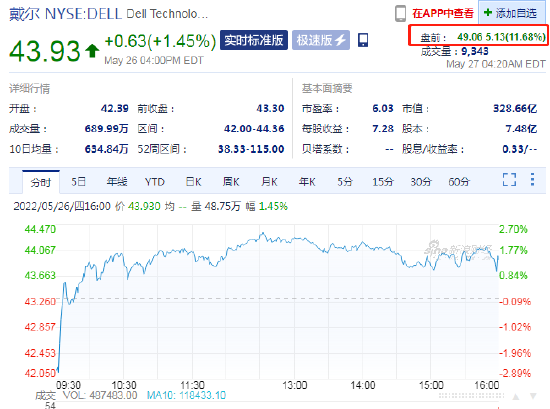Open the three-dot chart options menu

[532, 180]
